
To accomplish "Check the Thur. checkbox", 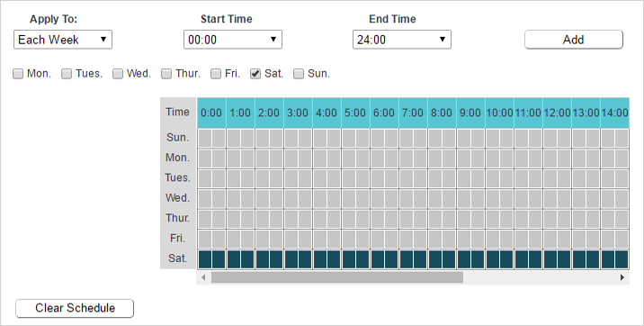I will pyautogui.click(x=166, y=74).
